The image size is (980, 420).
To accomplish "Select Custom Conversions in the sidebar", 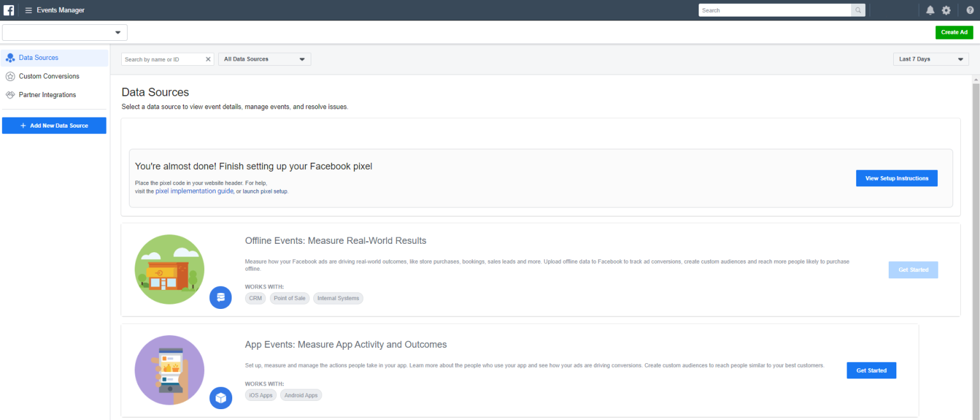I will tap(48, 76).
